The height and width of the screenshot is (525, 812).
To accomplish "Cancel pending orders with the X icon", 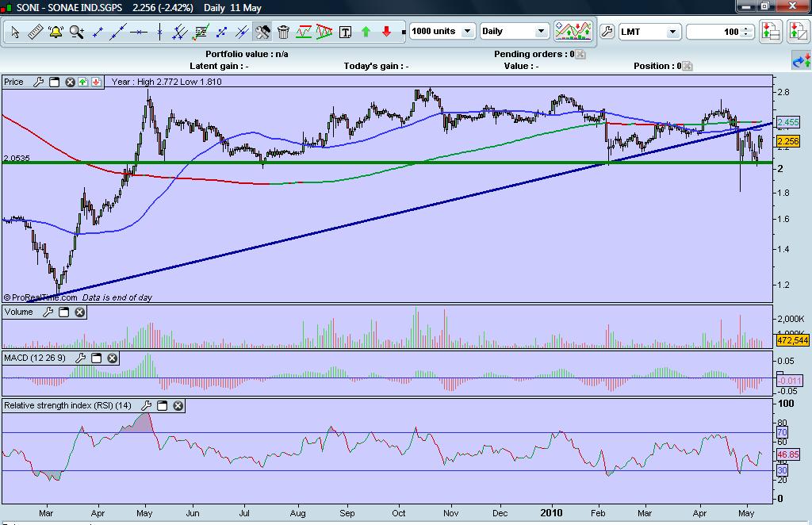I will 580,55.
